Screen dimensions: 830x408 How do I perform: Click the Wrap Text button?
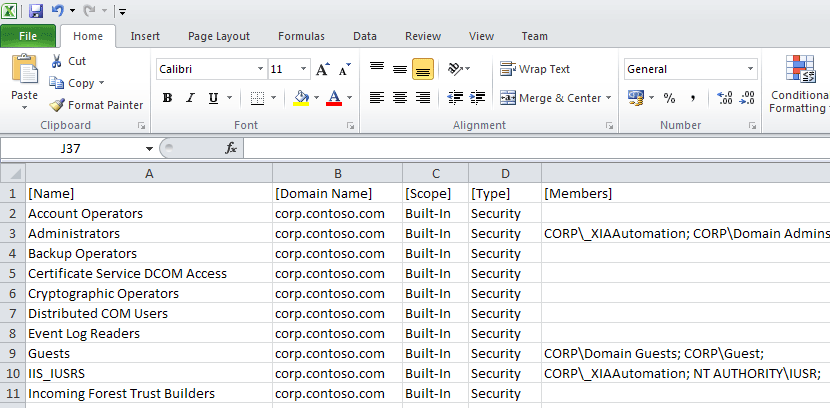coord(535,69)
